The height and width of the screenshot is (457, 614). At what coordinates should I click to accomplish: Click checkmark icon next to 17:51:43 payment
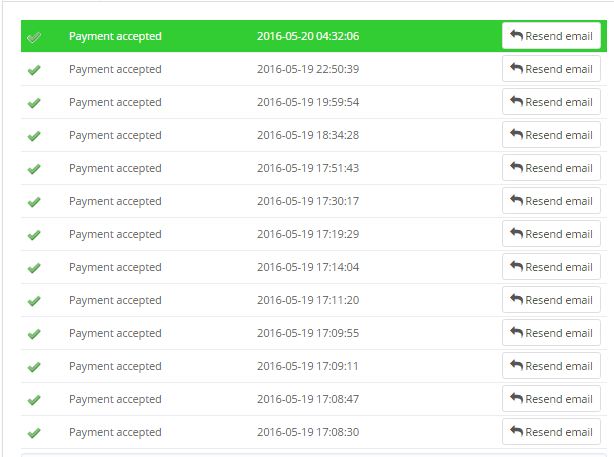pyautogui.click(x=34, y=169)
